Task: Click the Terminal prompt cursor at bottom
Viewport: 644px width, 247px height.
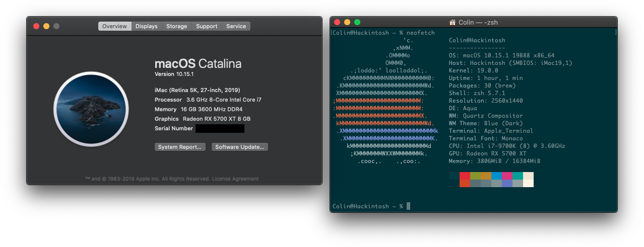Action: [x=408, y=206]
